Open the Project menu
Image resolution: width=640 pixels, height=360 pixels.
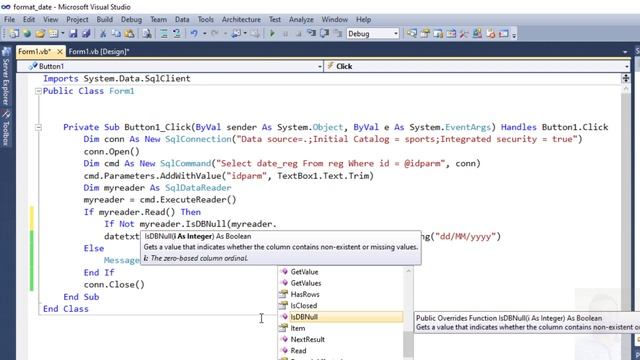tap(77, 19)
